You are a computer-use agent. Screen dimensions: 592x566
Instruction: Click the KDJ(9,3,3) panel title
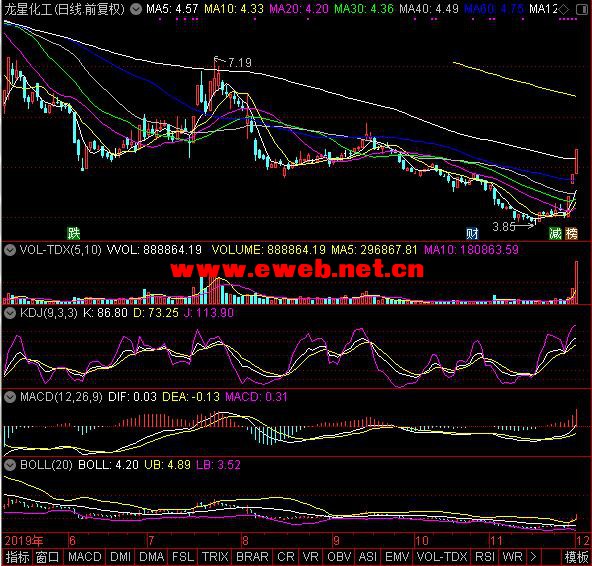click(x=49, y=313)
